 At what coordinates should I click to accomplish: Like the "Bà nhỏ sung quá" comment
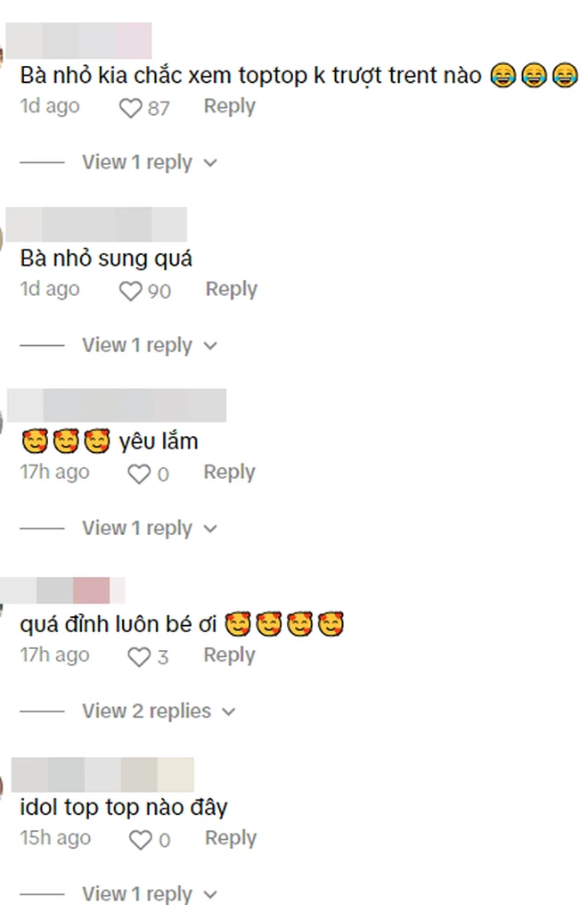130,291
